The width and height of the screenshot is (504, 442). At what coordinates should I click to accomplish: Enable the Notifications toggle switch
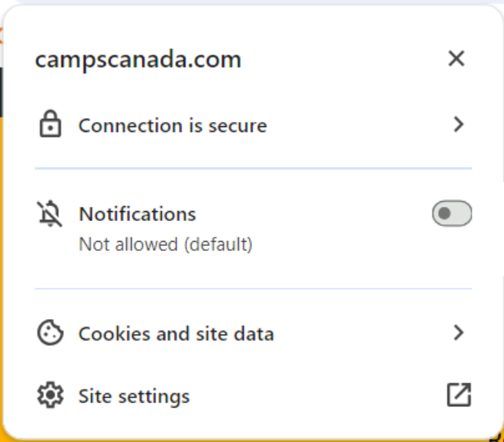tap(452, 214)
